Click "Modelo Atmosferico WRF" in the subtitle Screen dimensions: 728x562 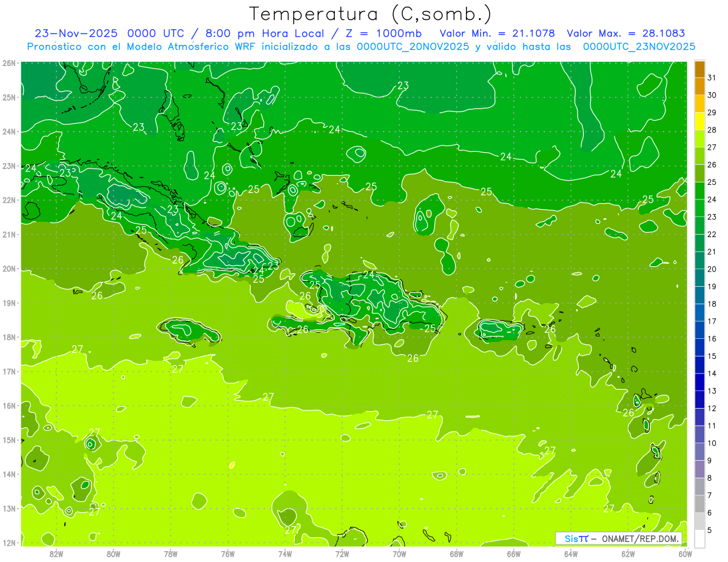tap(192, 47)
